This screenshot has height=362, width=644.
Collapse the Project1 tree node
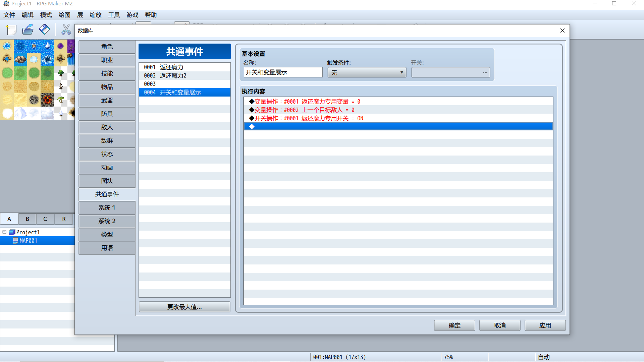coord(4,232)
